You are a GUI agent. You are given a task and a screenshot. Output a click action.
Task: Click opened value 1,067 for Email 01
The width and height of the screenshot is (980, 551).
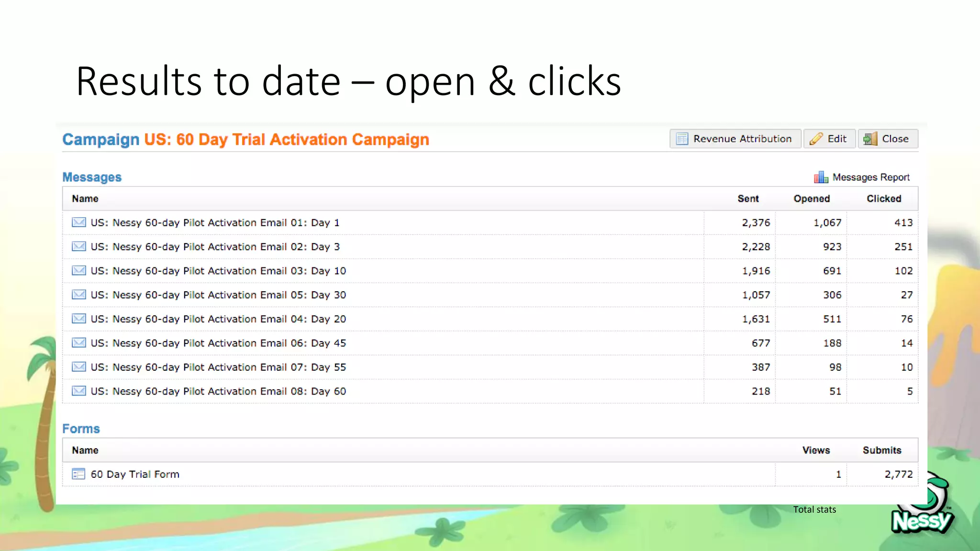point(827,223)
